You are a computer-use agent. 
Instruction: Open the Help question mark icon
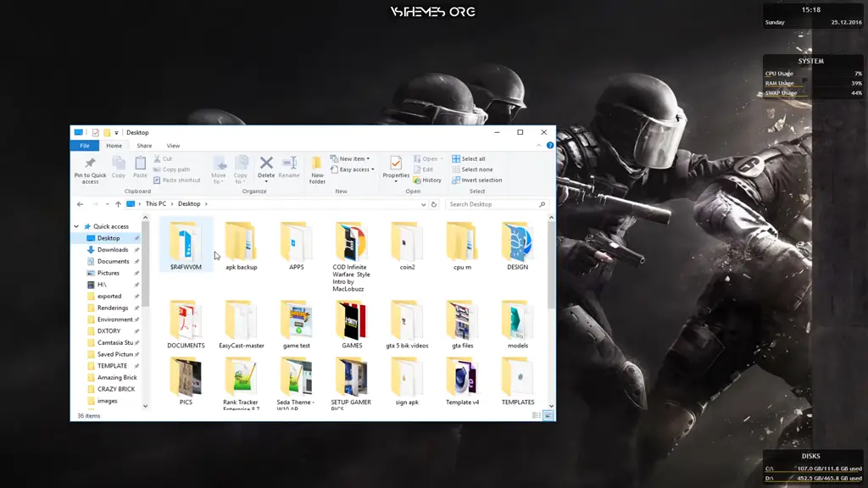pyautogui.click(x=550, y=146)
